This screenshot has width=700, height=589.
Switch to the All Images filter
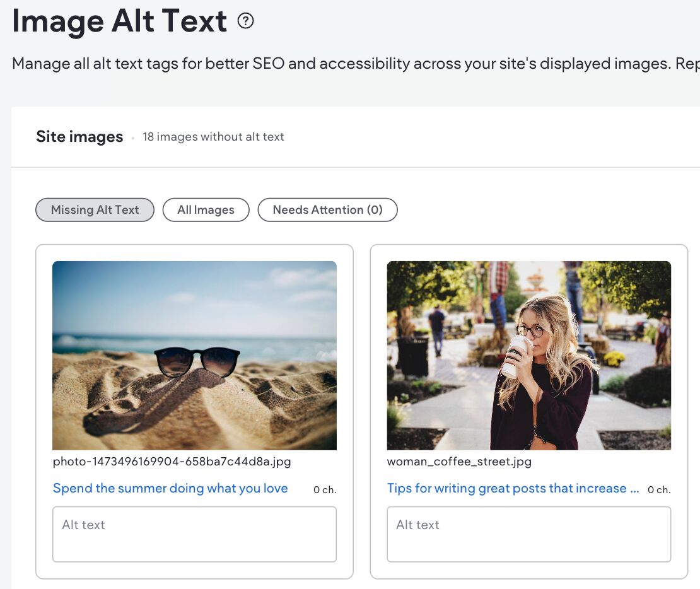pos(206,210)
